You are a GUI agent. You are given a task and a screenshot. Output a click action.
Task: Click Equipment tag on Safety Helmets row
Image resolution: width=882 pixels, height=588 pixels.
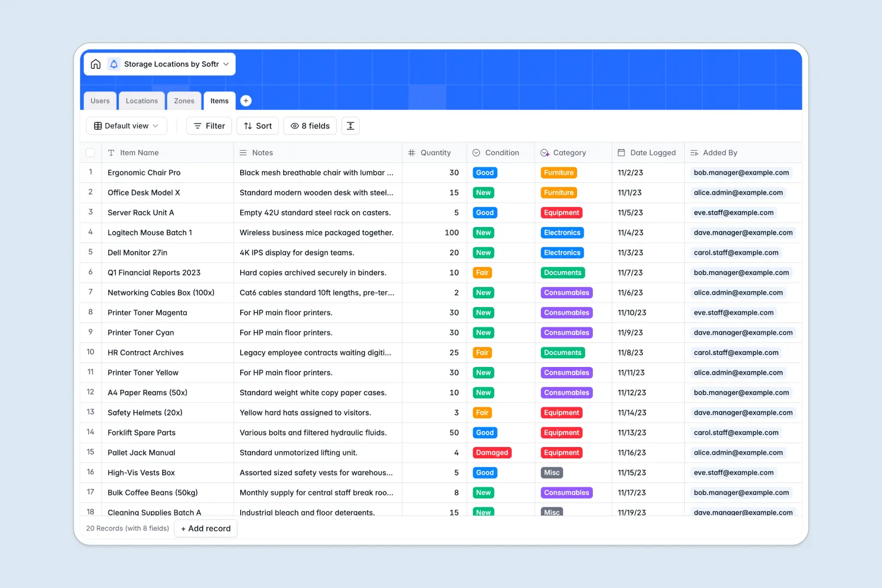[x=562, y=413]
